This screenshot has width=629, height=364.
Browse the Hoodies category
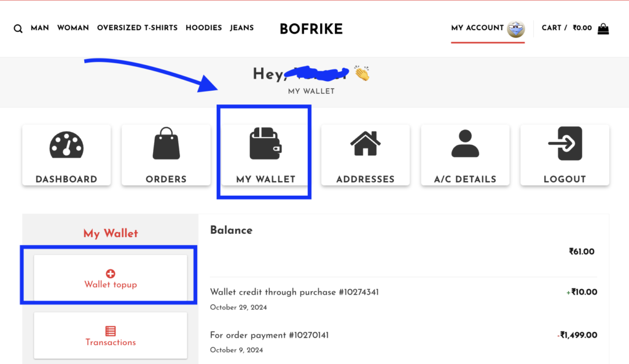204,28
